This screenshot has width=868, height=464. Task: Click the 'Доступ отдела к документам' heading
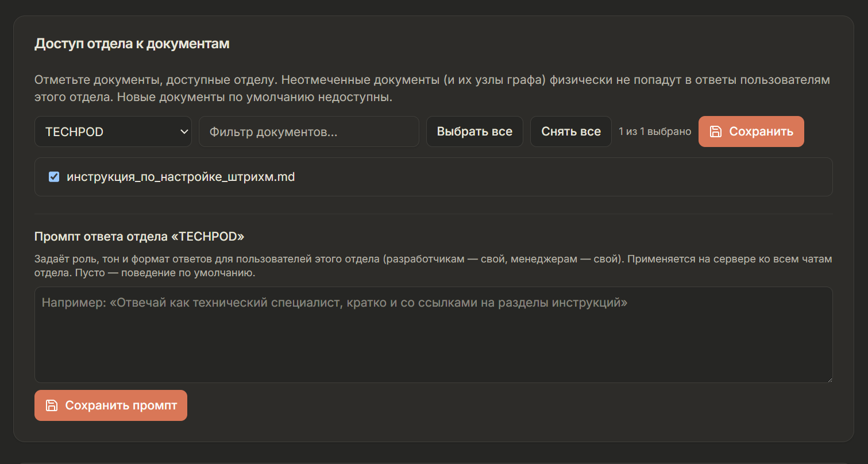click(x=132, y=44)
